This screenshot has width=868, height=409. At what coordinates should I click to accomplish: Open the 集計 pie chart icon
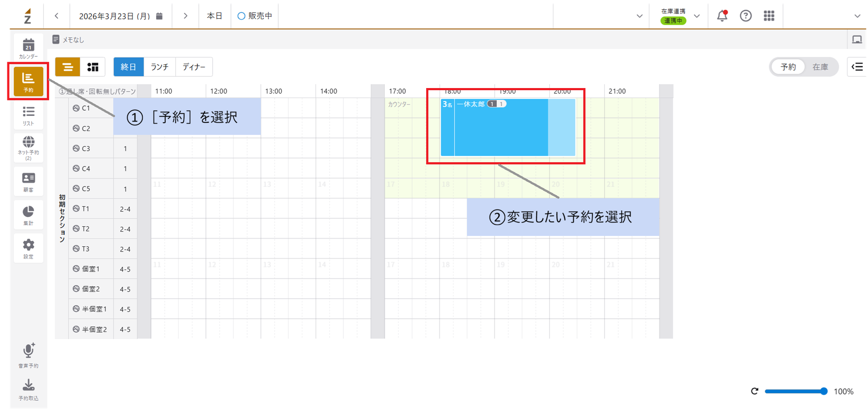point(28,215)
